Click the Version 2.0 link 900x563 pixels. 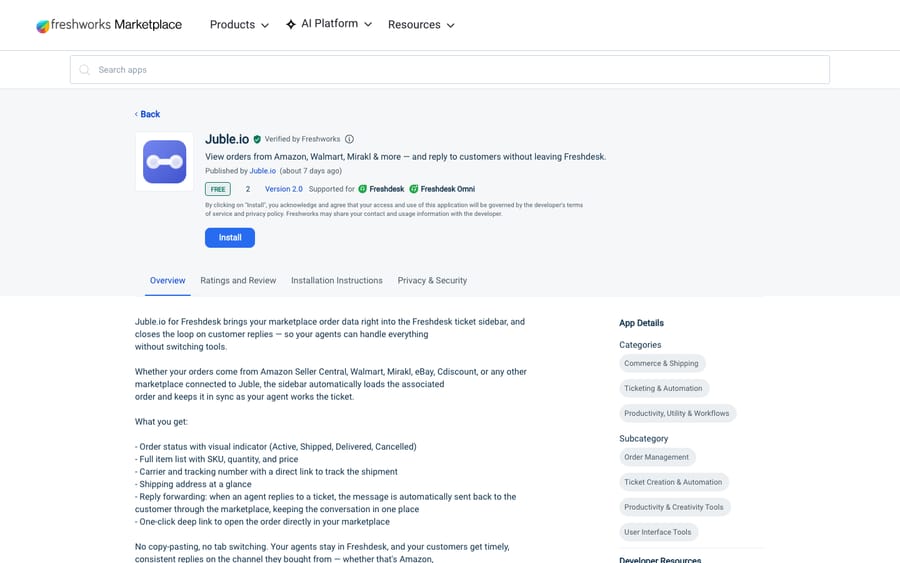(284, 189)
